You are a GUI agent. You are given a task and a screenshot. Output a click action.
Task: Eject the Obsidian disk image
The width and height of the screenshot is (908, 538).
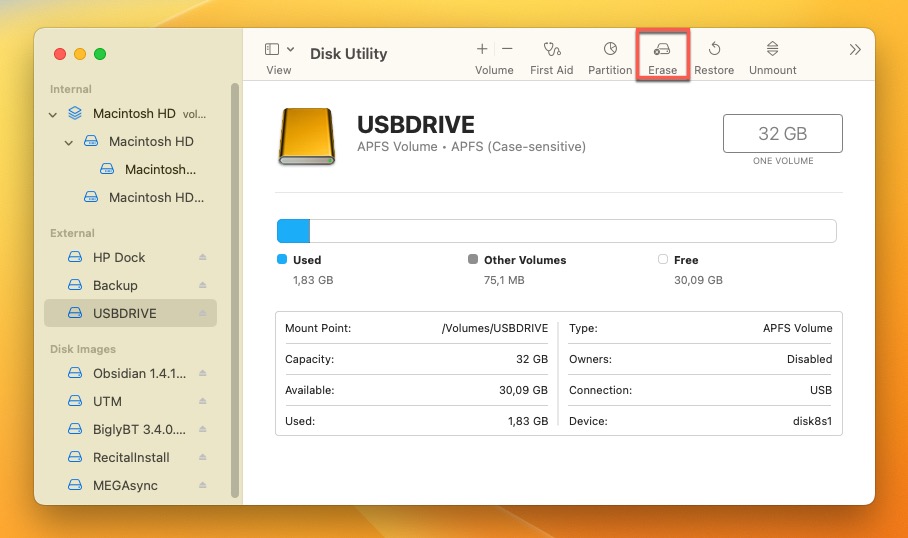[x=203, y=374]
